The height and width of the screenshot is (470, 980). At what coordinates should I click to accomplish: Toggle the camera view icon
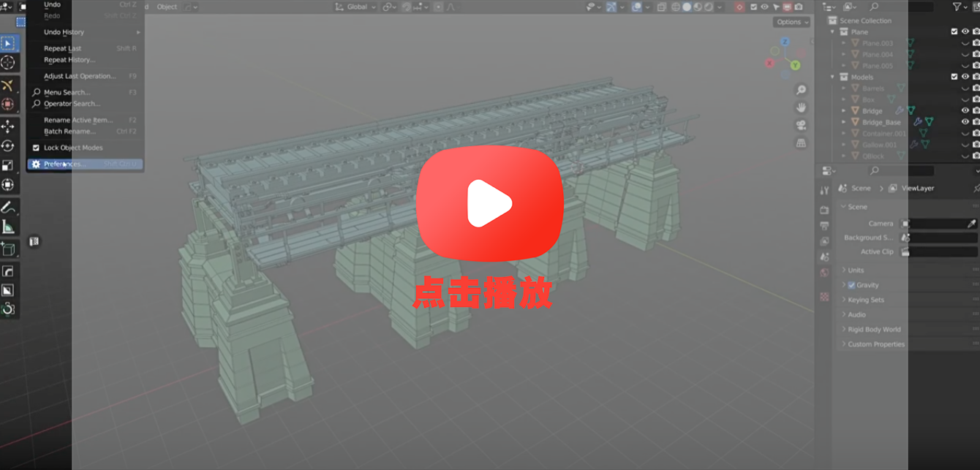[802, 125]
